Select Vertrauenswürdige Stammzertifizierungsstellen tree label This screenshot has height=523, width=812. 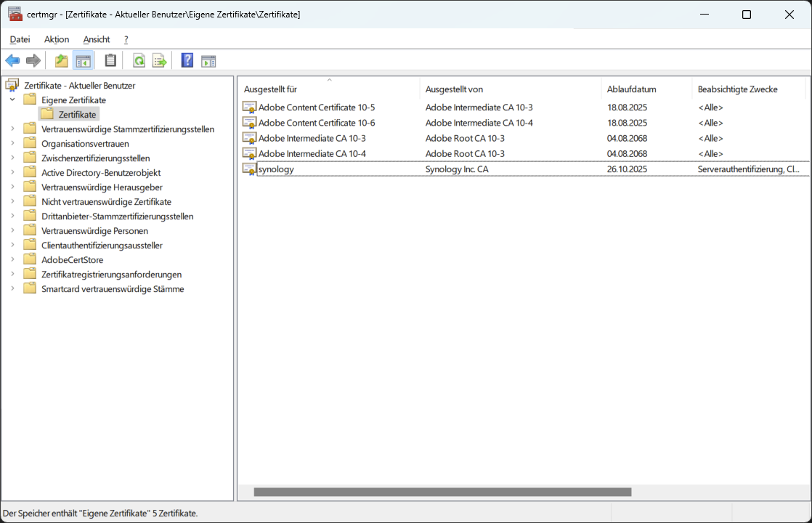[x=128, y=129]
